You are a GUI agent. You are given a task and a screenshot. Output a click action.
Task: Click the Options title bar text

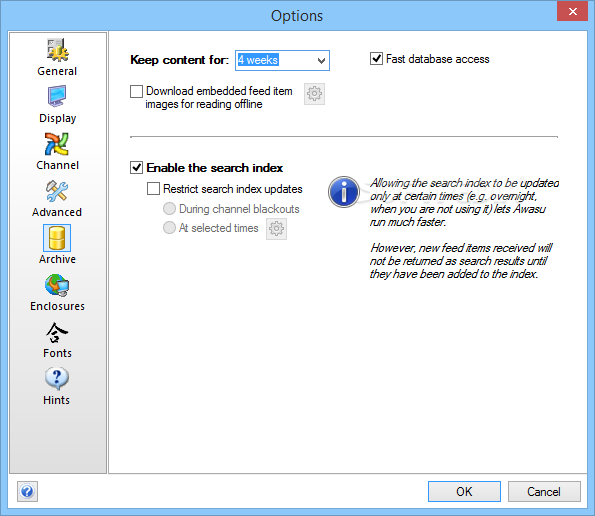297,16
